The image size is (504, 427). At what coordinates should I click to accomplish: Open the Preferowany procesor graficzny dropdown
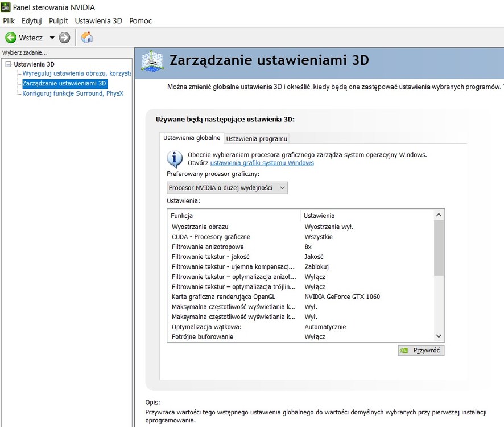coord(227,188)
